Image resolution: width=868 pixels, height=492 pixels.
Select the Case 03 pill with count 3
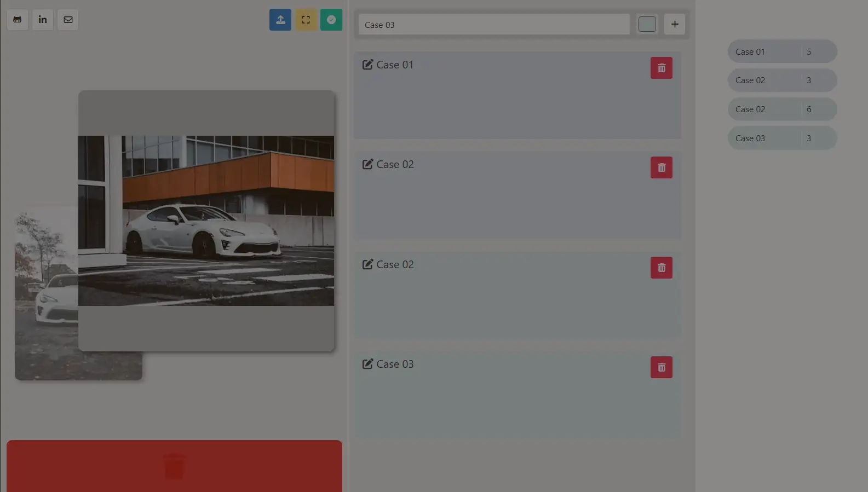click(782, 138)
